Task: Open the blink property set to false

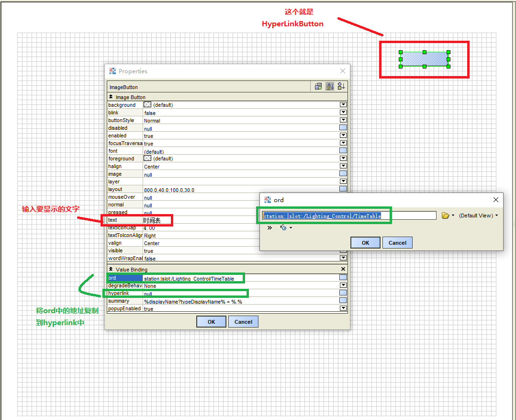Action: point(343,112)
